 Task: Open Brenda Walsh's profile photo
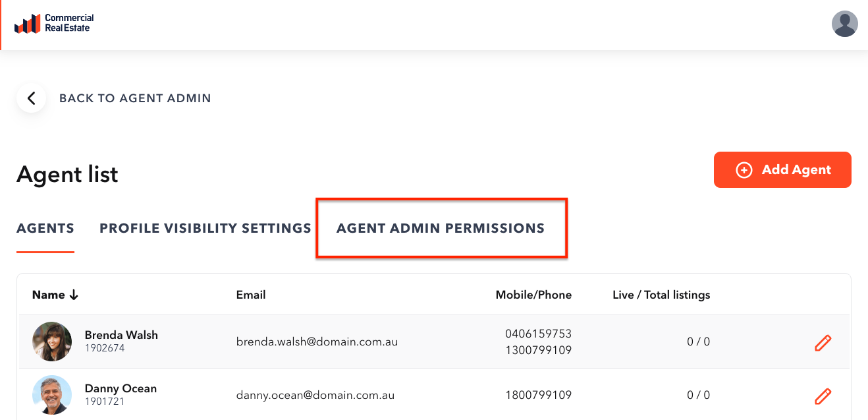52,342
